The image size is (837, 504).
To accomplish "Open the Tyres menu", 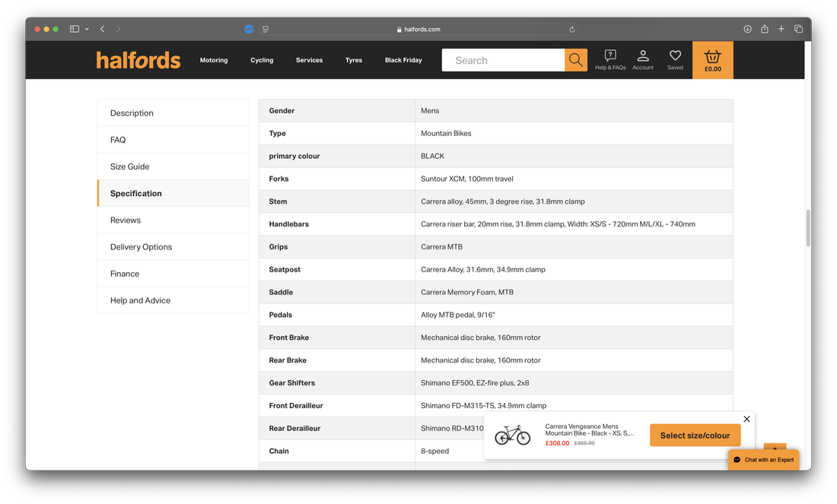I will point(353,60).
